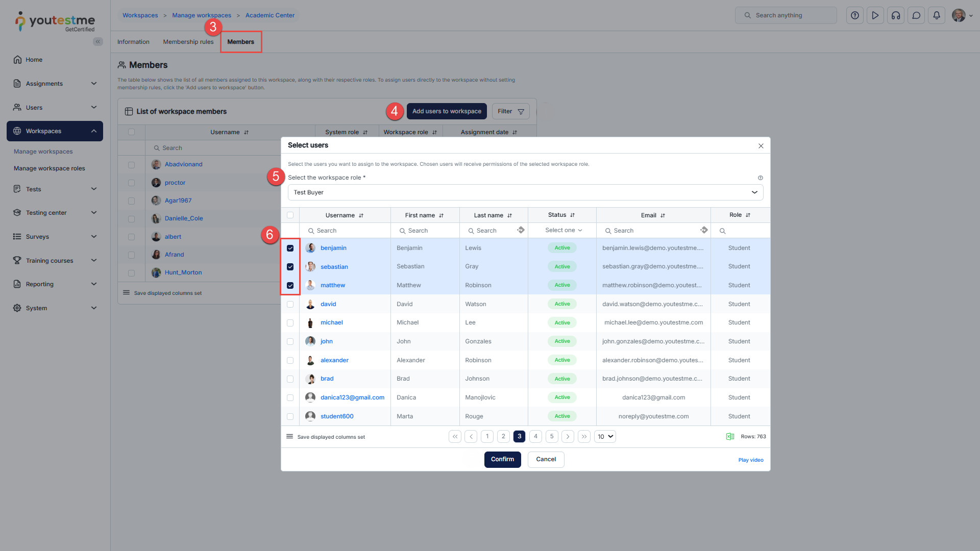Click the play video icon in top bar
The height and width of the screenshot is (551, 980).
point(875,15)
